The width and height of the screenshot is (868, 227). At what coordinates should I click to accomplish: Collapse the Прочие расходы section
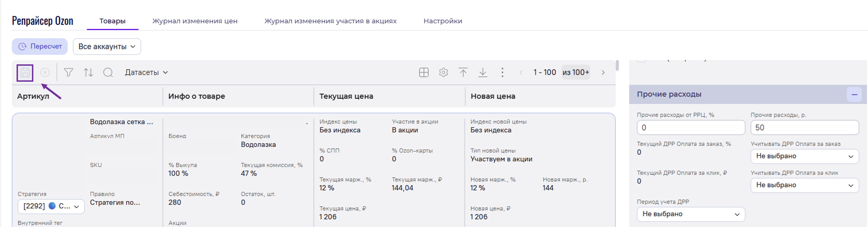tap(854, 94)
